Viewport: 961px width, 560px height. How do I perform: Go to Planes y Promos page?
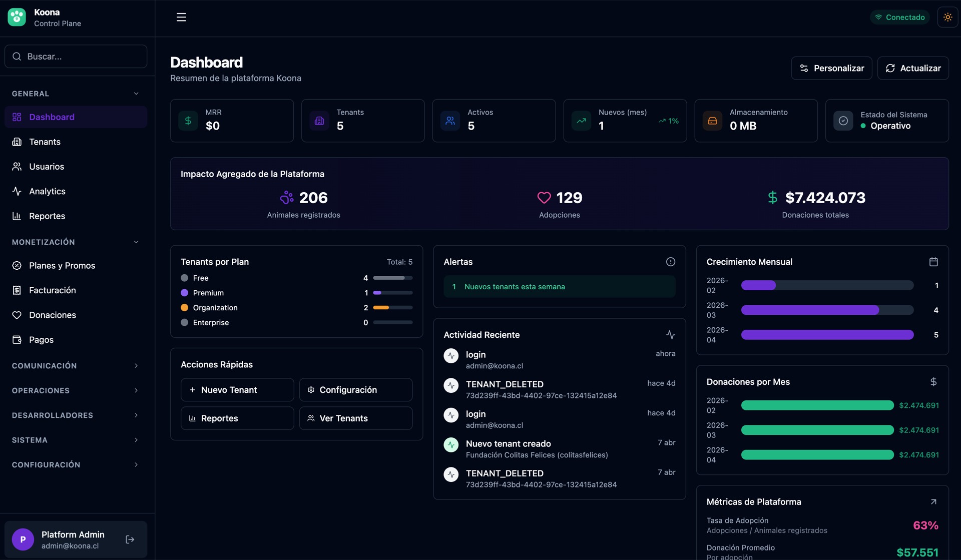(62, 265)
